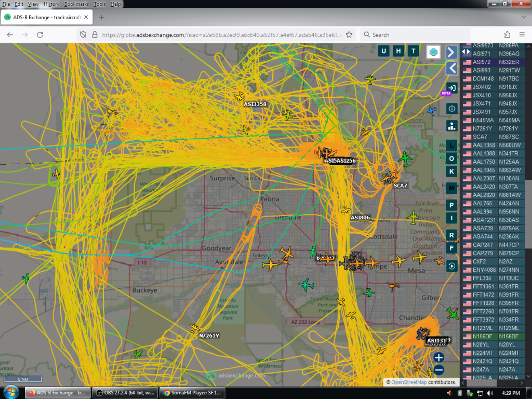532x399 pixels.
Task: Go back to previous page
Action: [10, 35]
